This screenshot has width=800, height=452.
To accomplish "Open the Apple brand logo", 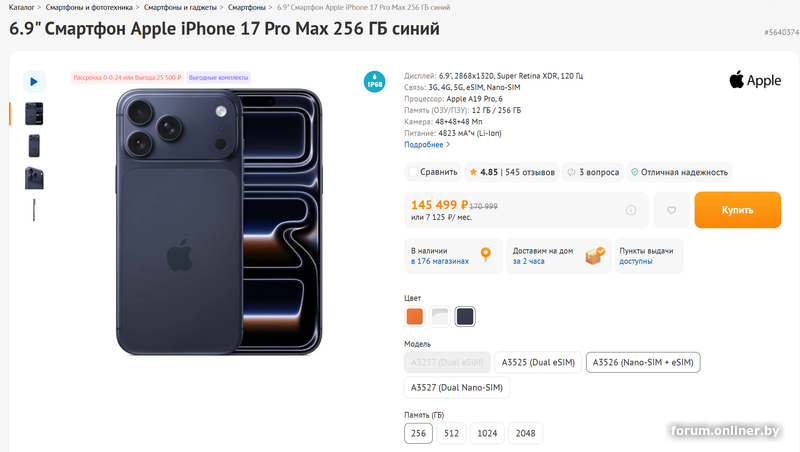I will [x=755, y=80].
